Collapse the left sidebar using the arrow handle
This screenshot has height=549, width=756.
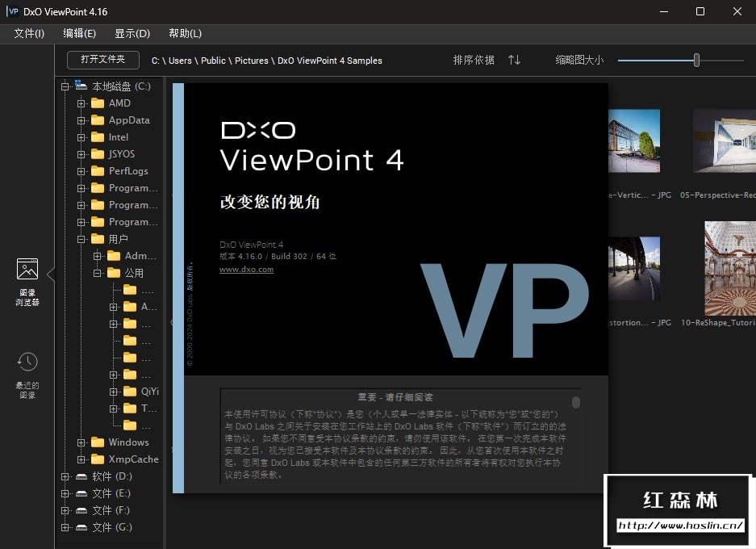(x=51, y=274)
